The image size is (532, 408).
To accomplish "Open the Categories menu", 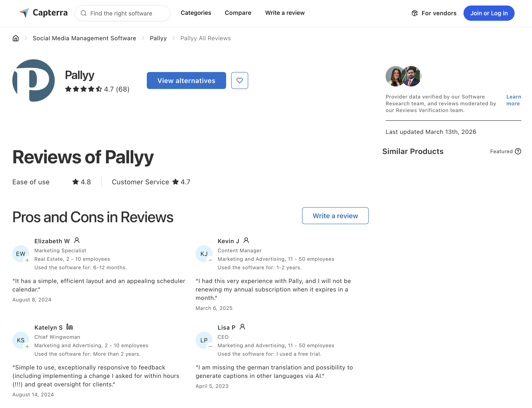I will [196, 13].
